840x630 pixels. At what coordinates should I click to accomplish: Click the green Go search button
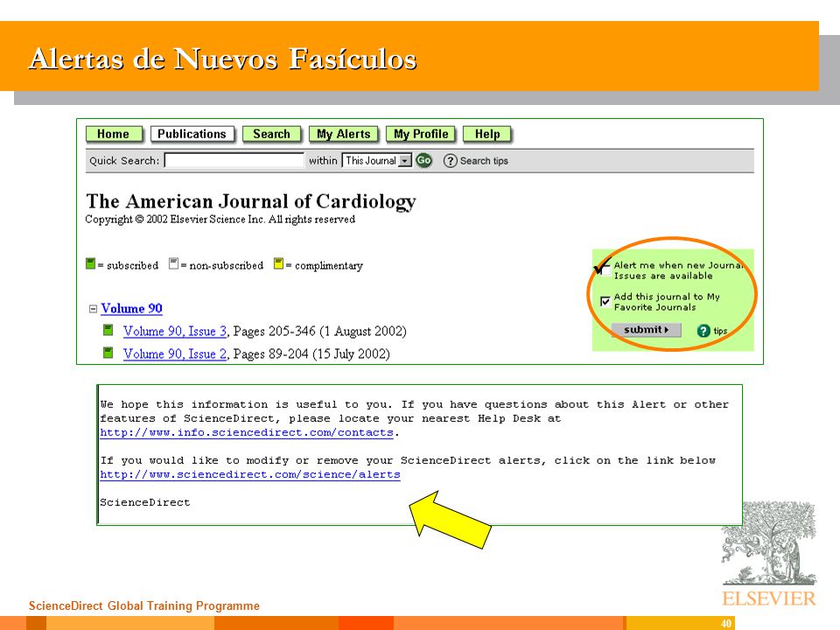(423, 160)
